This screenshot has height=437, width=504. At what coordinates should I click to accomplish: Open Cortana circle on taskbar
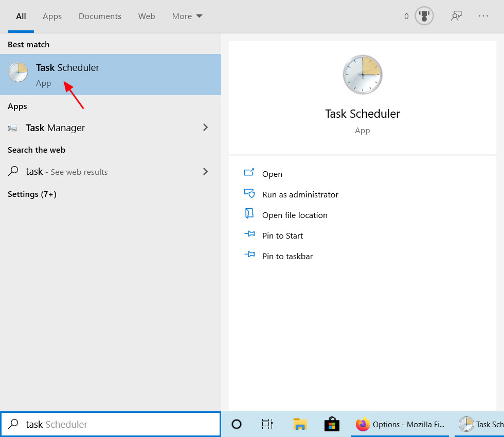(x=237, y=424)
